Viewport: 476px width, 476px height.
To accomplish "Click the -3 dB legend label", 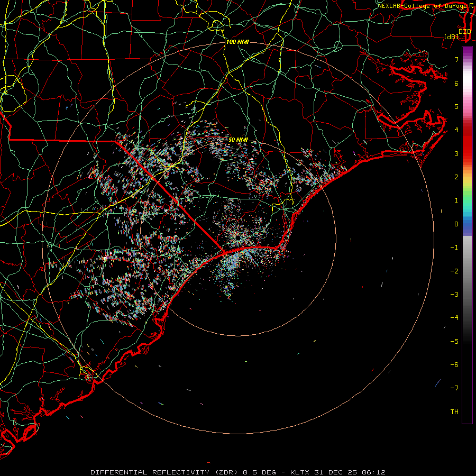I will tap(454, 295).
